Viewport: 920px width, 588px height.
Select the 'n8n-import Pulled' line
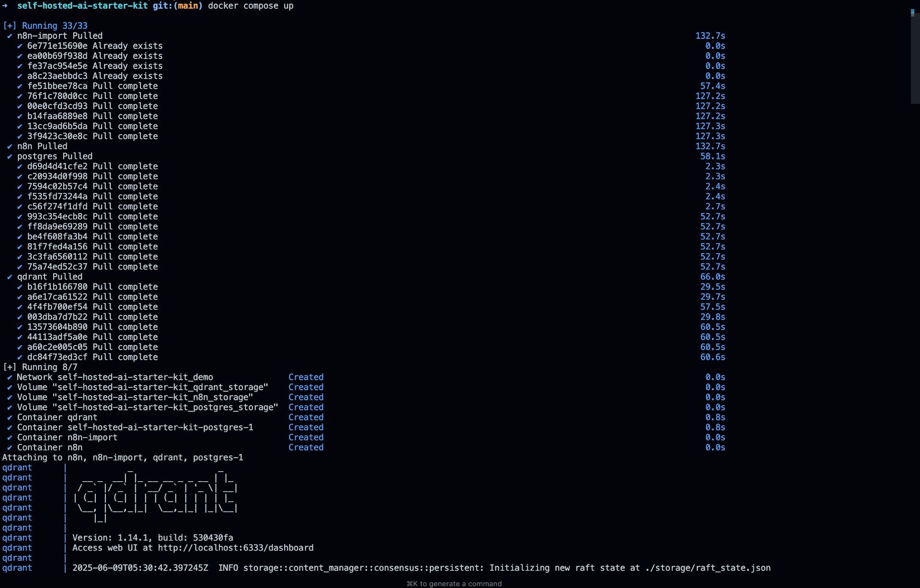tap(60, 36)
